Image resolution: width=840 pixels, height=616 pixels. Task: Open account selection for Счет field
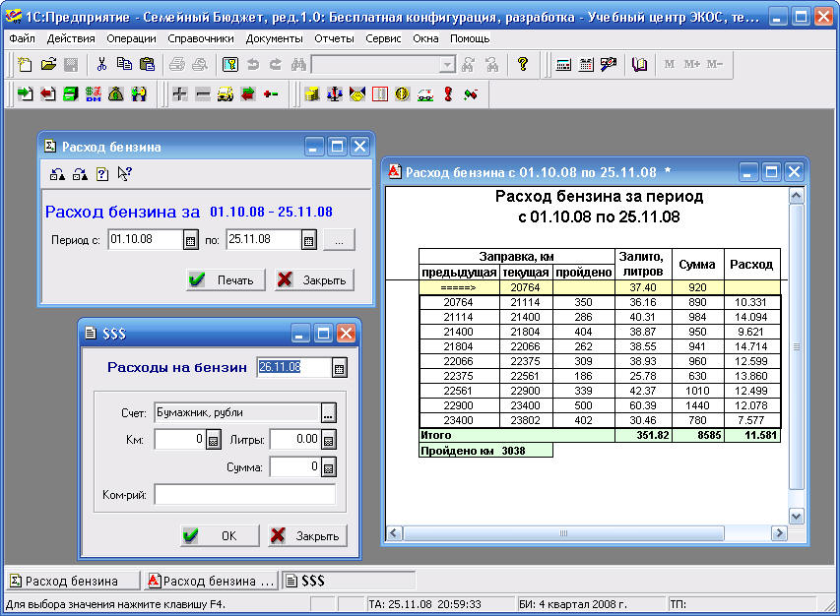tap(329, 412)
